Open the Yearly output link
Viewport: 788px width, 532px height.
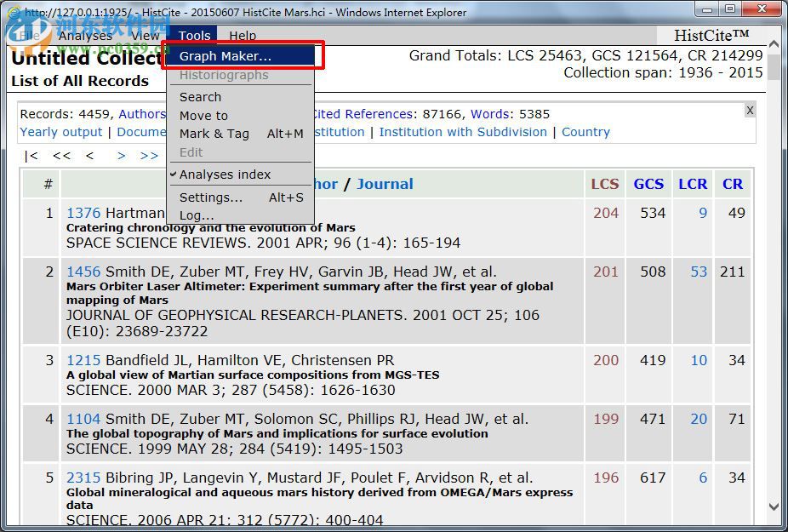point(60,132)
